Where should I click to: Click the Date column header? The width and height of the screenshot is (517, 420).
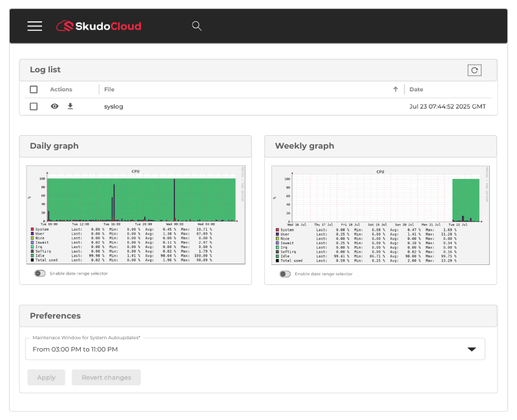pos(416,89)
